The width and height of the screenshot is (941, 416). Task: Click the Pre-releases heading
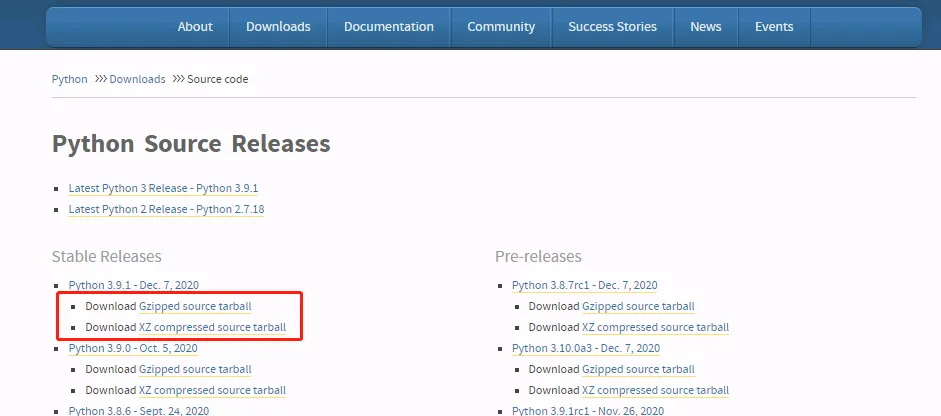[538, 256]
